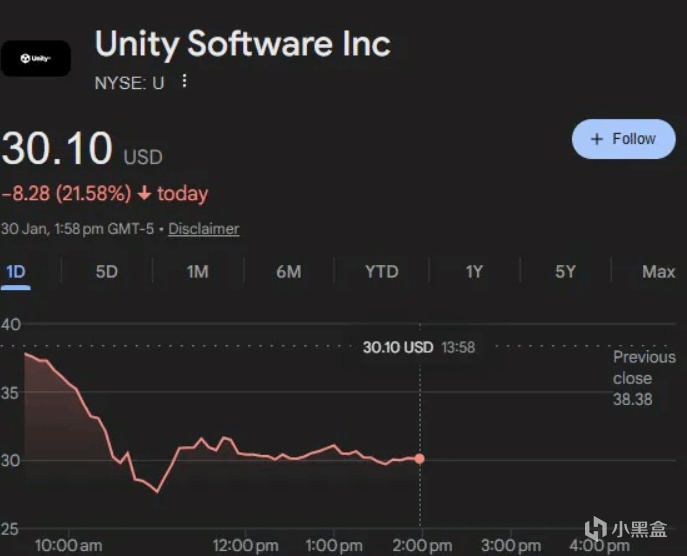The width and height of the screenshot is (687, 556).
Task: Click the current price dot on chart
Action: (420, 459)
